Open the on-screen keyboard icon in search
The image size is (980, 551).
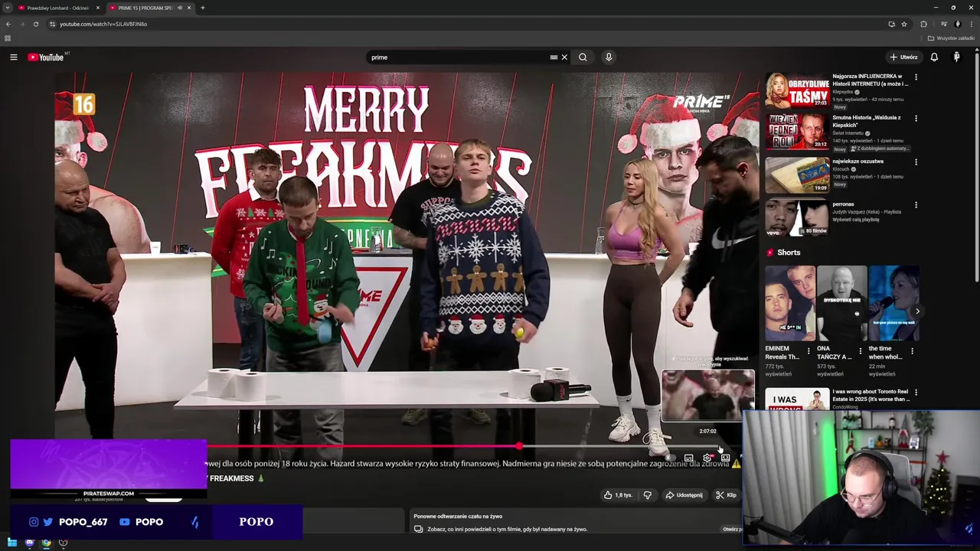coord(554,57)
